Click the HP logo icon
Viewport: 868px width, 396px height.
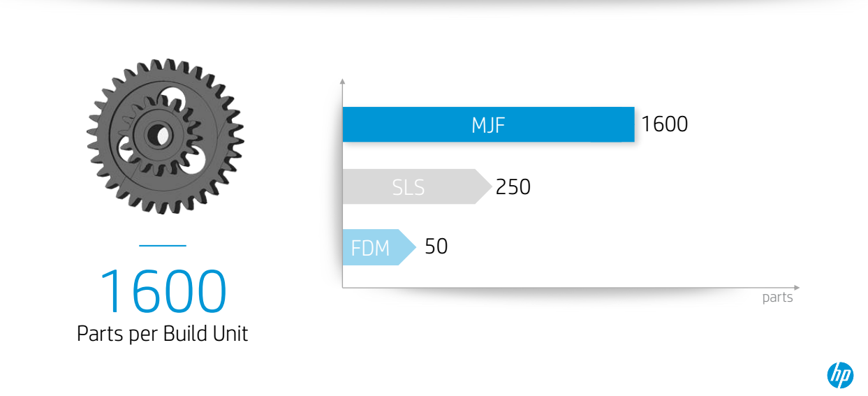pos(840,375)
